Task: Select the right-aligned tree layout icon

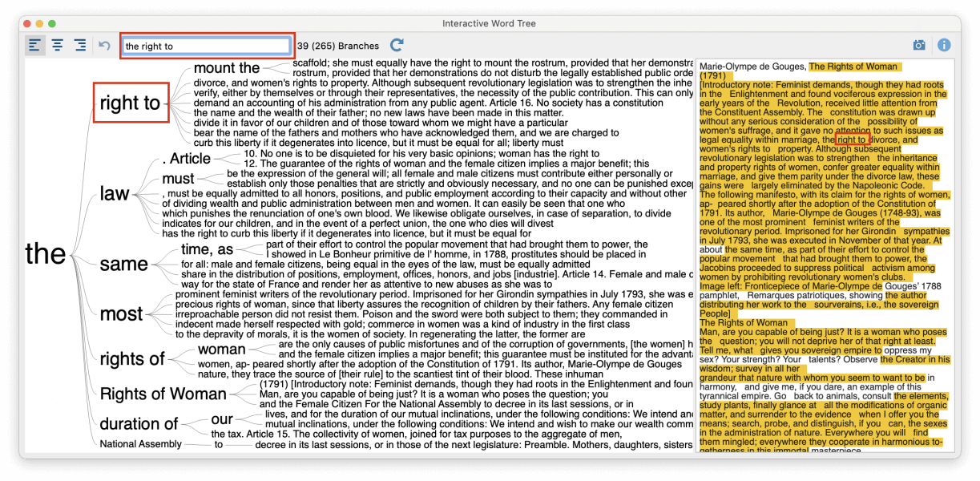Action: click(x=80, y=46)
